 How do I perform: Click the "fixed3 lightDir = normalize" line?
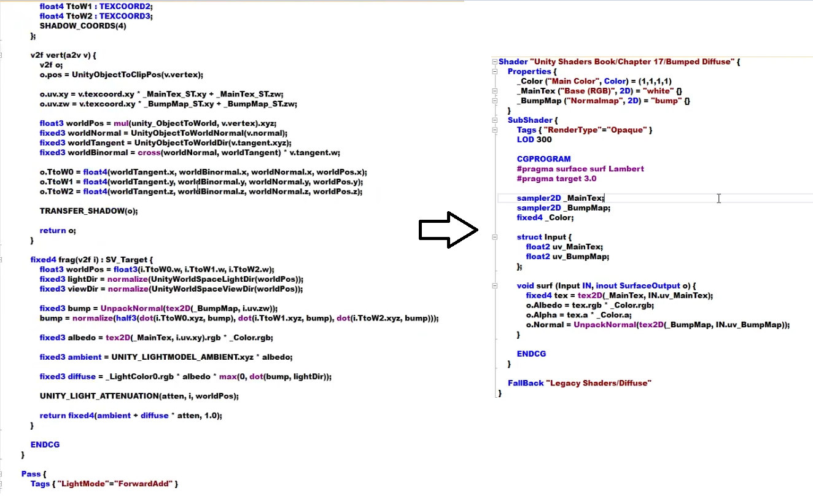(x=172, y=279)
